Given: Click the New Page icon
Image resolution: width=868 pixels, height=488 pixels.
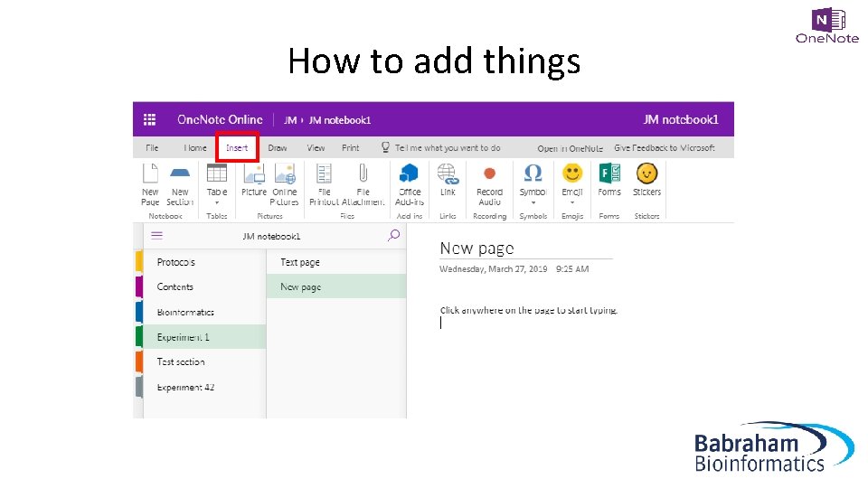Looking at the screenshot, I should (150, 174).
